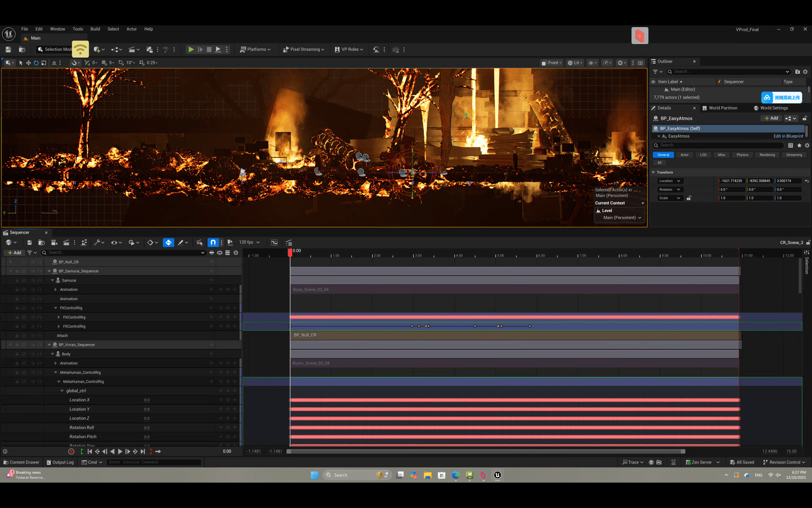The image size is (812, 508).
Task: Click the Sequencer auto-key icon
Action: (168, 243)
